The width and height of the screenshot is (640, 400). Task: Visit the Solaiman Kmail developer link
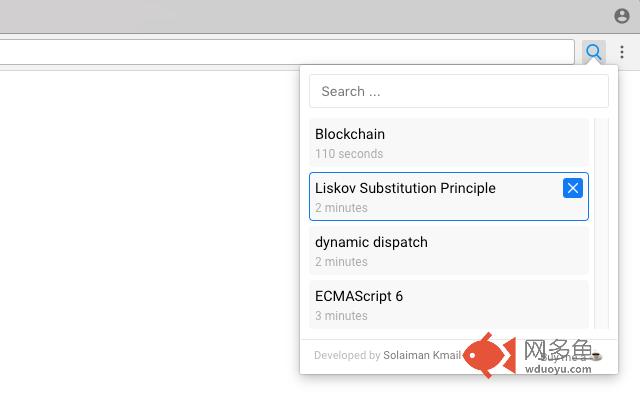[x=422, y=355]
